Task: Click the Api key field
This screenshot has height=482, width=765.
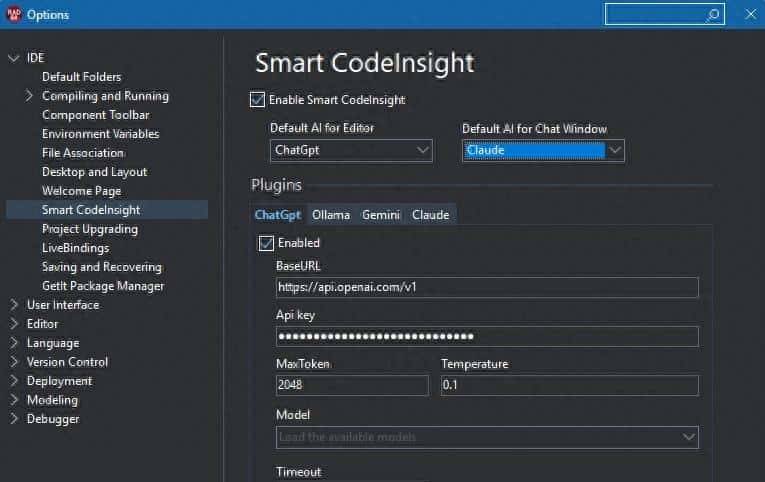Action: [x=487, y=337]
